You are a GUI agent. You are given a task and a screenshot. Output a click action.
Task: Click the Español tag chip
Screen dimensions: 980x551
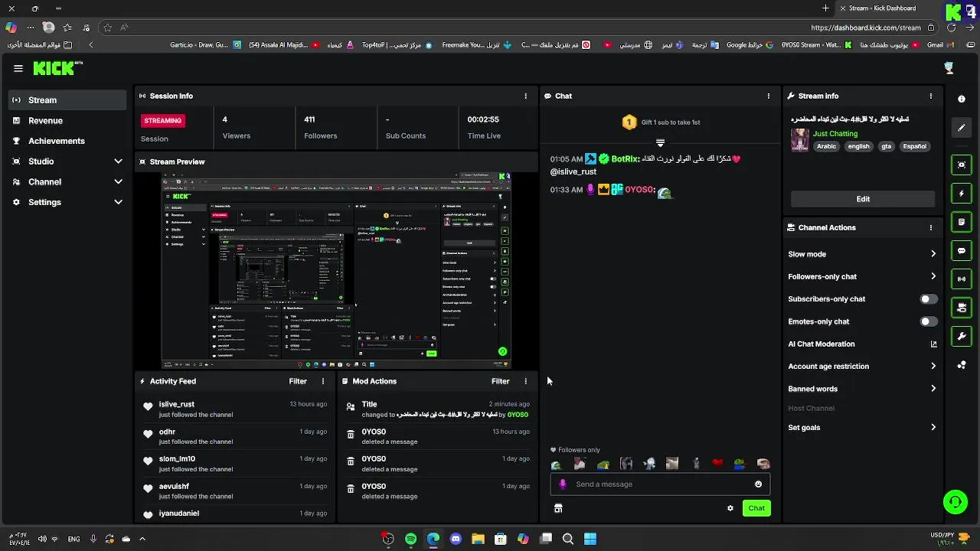(x=914, y=146)
